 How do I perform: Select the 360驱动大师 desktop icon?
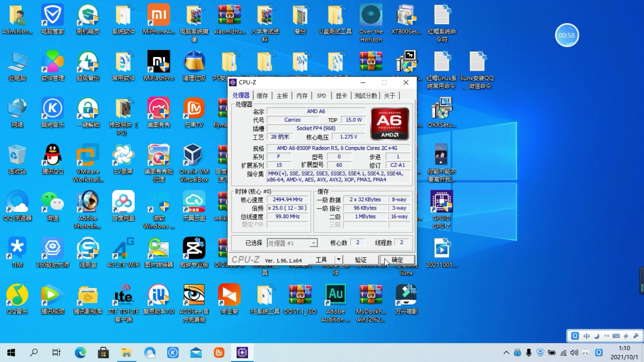(x=53, y=252)
